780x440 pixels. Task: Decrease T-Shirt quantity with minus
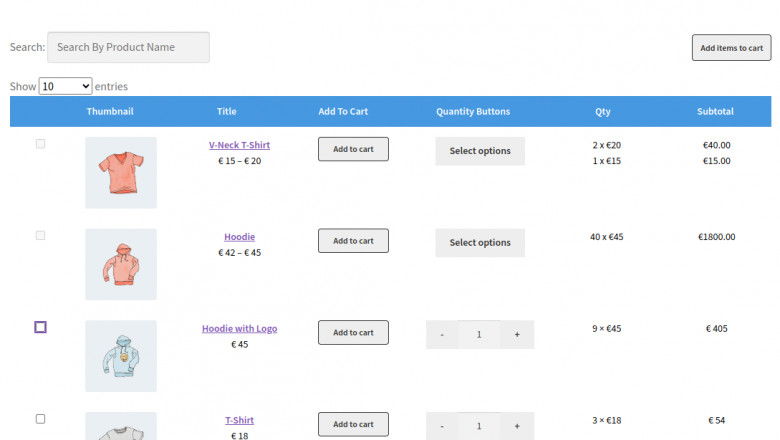pyautogui.click(x=442, y=426)
